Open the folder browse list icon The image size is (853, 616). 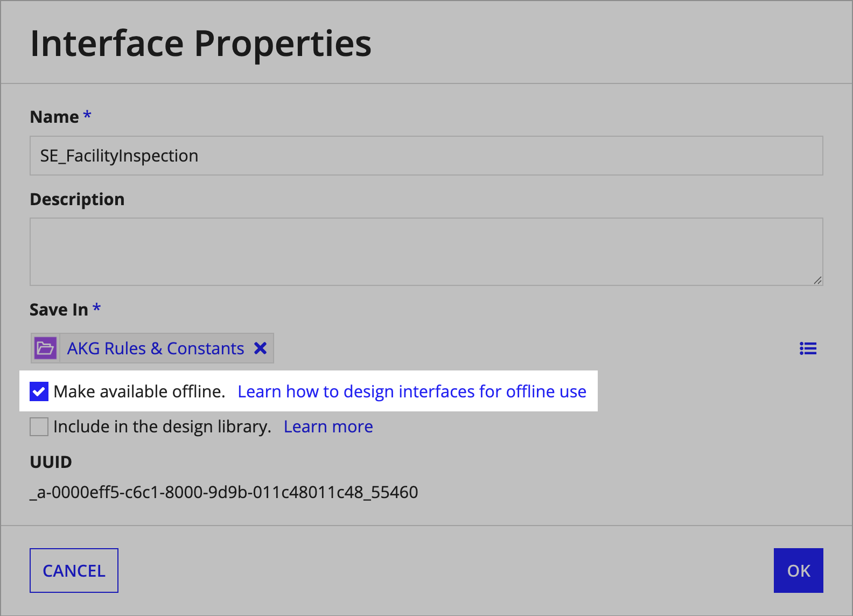(x=808, y=348)
